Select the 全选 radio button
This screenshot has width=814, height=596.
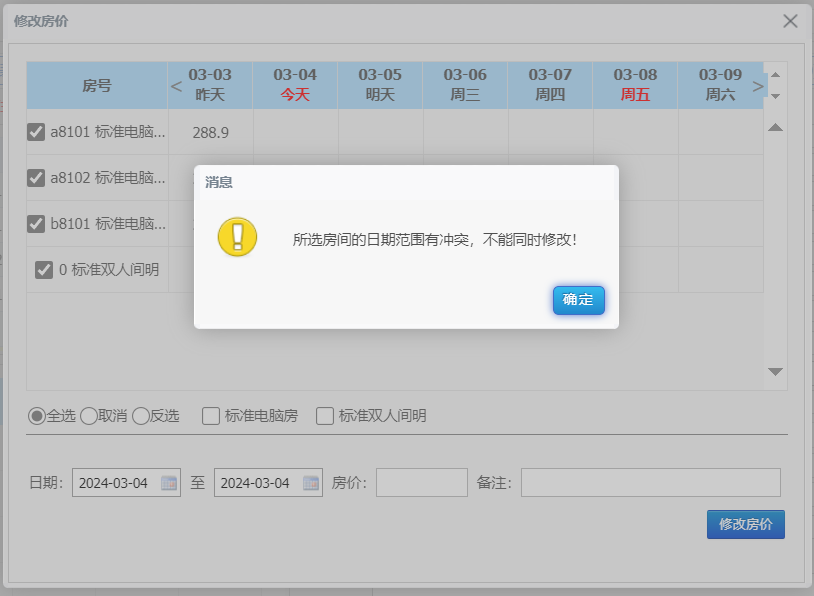[x=37, y=416]
